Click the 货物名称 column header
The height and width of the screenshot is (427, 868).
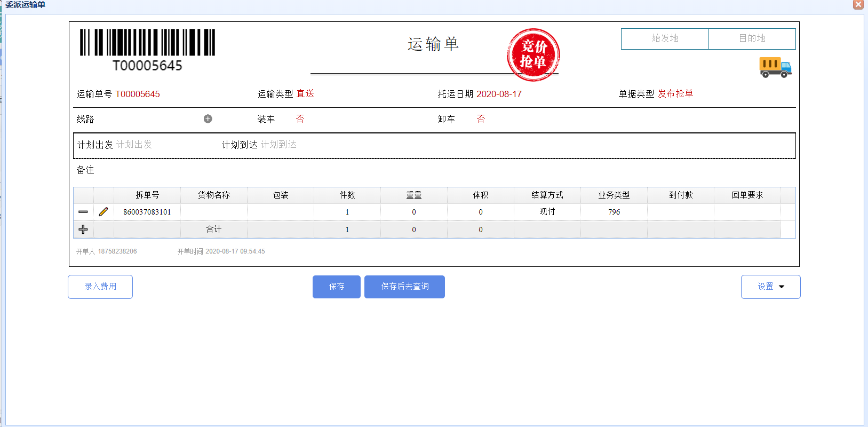(x=214, y=195)
